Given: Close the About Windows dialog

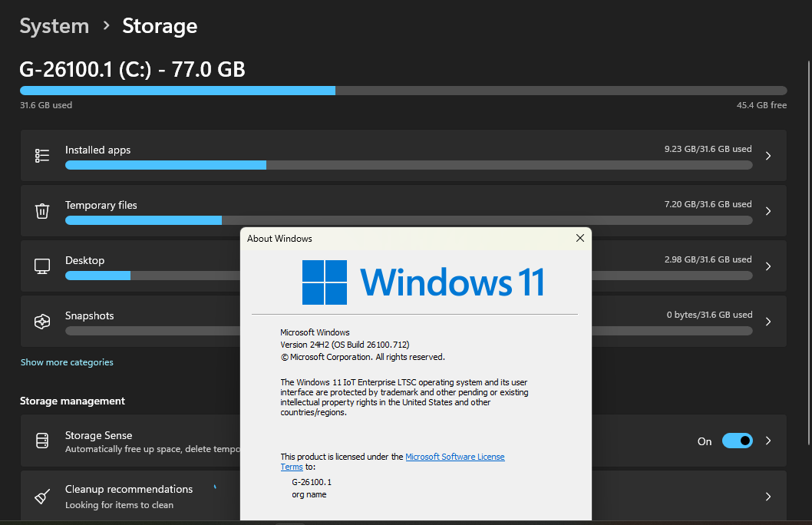Looking at the screenshot, I should 580,238.
